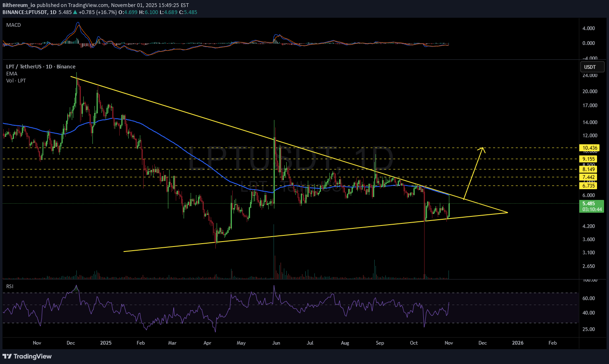Image resolution: width=609 pixels, height=364 pixels.
Task: Click the 2026 marker on time axis
Action: click(517, 343)
